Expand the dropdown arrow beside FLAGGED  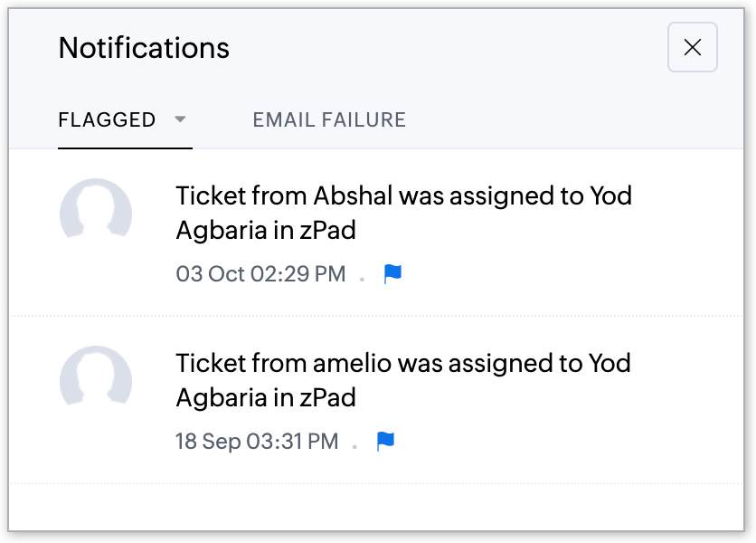point(180,119)
